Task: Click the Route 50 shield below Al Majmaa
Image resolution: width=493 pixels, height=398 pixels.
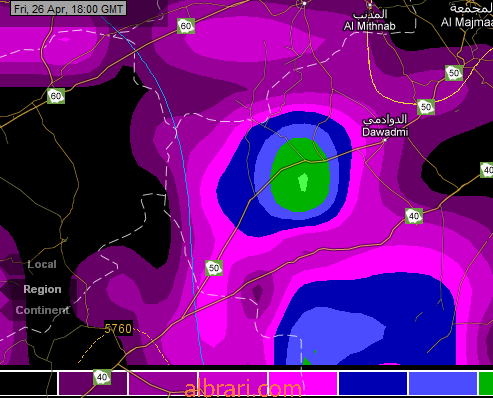Action: [x=454, y=73]
